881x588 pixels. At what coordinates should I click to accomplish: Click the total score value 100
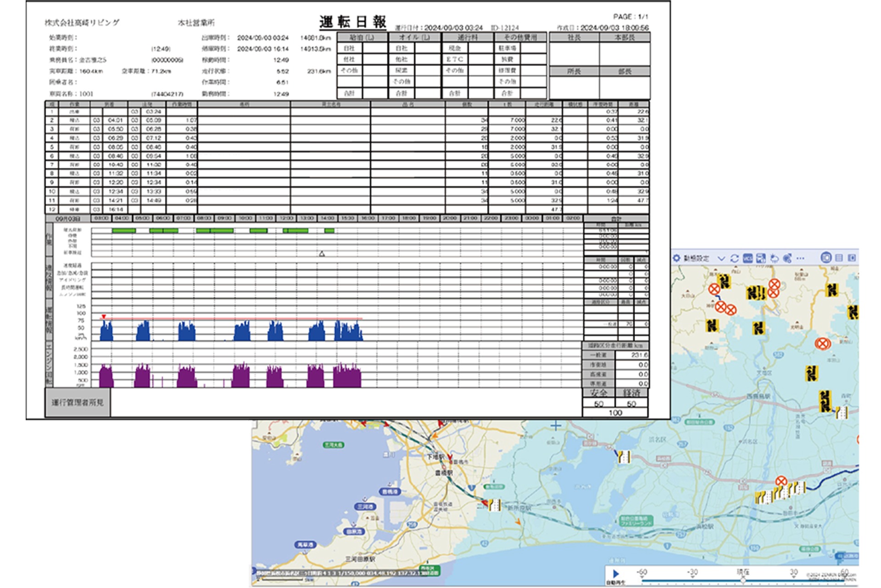tap(615, 413)
